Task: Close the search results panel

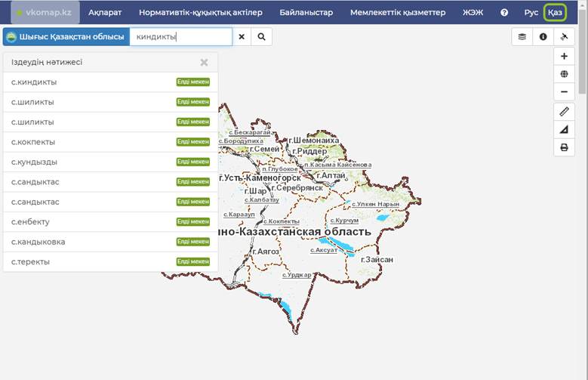Action: coord(204,63)
